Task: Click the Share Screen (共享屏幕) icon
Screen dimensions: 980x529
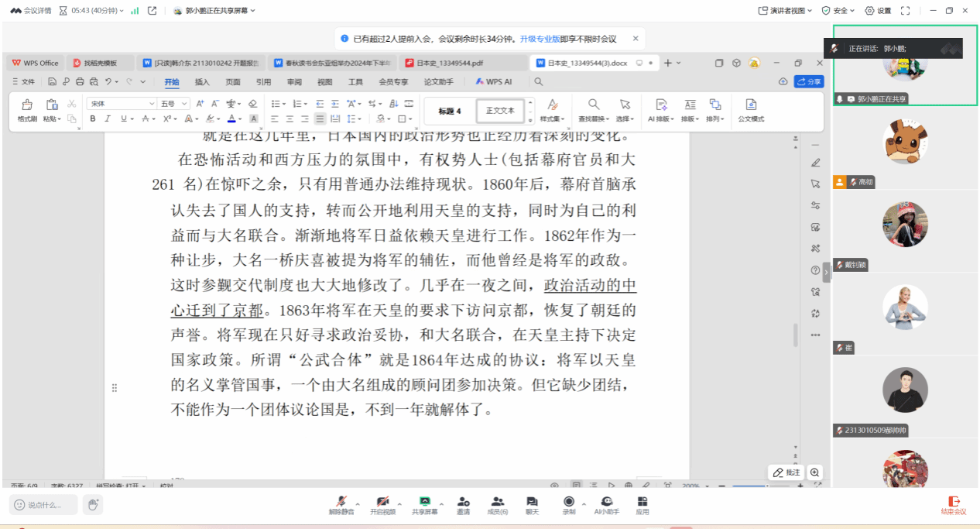Action: [424, 504]
